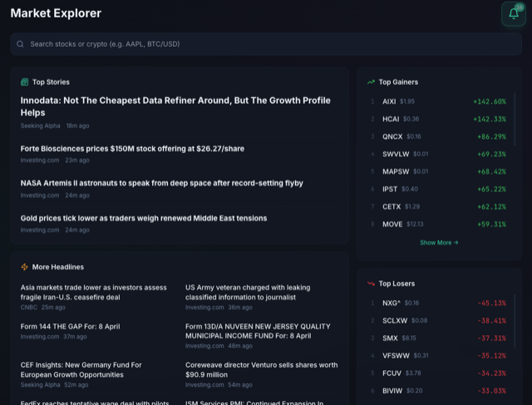Image resolution: width=532 pixels, height=405 pixels.
Task: Select SCLXW in Top Losers
Action: (x=438, y=320)
